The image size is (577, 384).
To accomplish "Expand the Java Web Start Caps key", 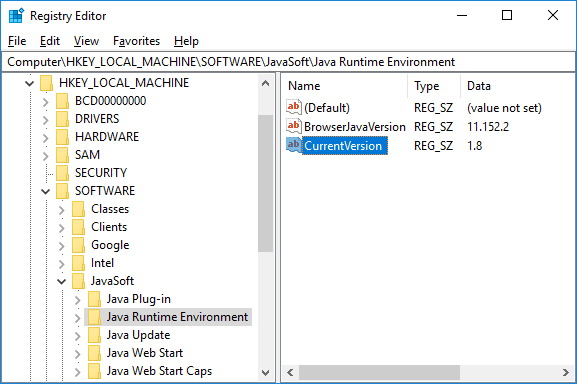I will pos(77,372).
